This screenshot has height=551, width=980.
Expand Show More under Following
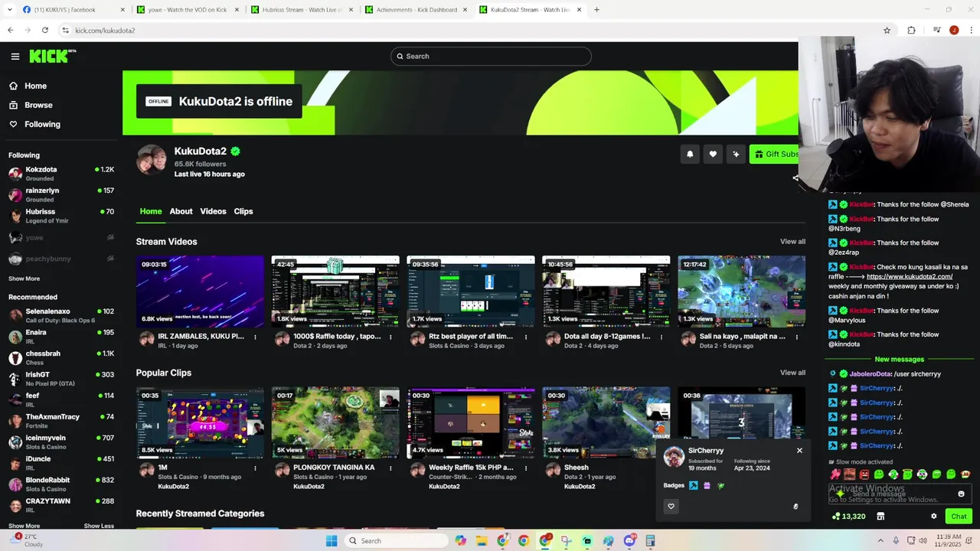tap(24, 279)
